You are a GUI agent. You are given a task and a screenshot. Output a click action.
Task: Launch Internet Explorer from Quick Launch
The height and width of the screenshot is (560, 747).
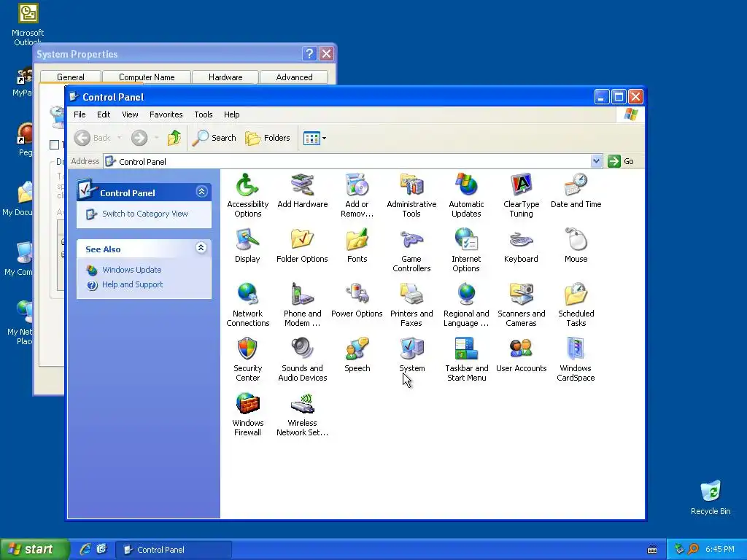point(85,550)
